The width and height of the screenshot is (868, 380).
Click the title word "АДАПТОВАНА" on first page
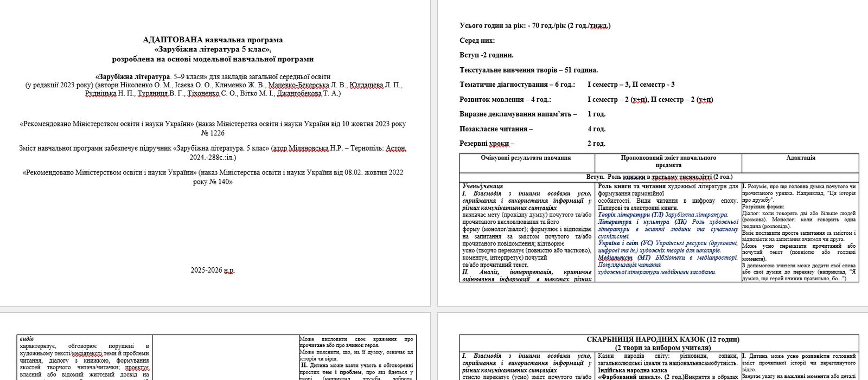[x=173, y=40]
